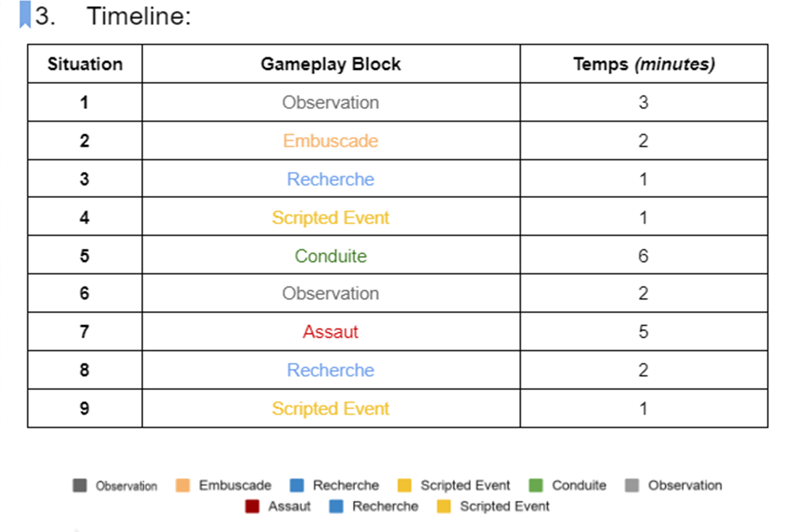798x532 pixels.
Task: Click the blue bookmark icon beside Timeline heading
Action: coord(25,15)
